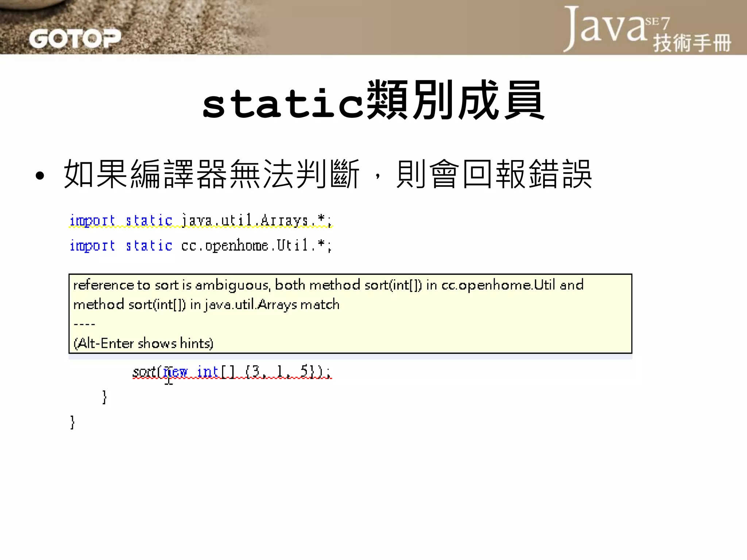This screenshot has width=747, height=560.
Task: Click the 'method sort(int[]) in java.util.Arrays match' line
Action: (206, 304)
